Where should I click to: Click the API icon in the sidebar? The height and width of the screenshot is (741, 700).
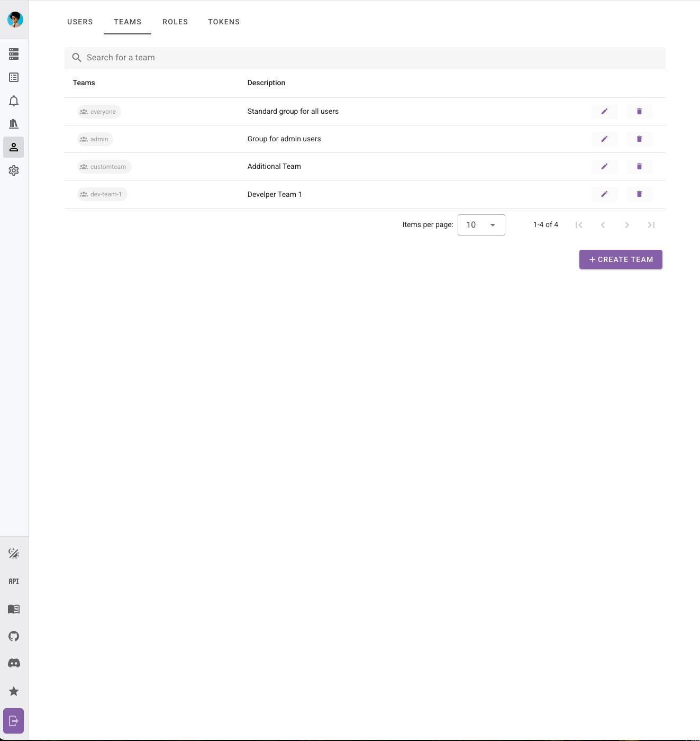pyautogui.click(x=14, y=581)
